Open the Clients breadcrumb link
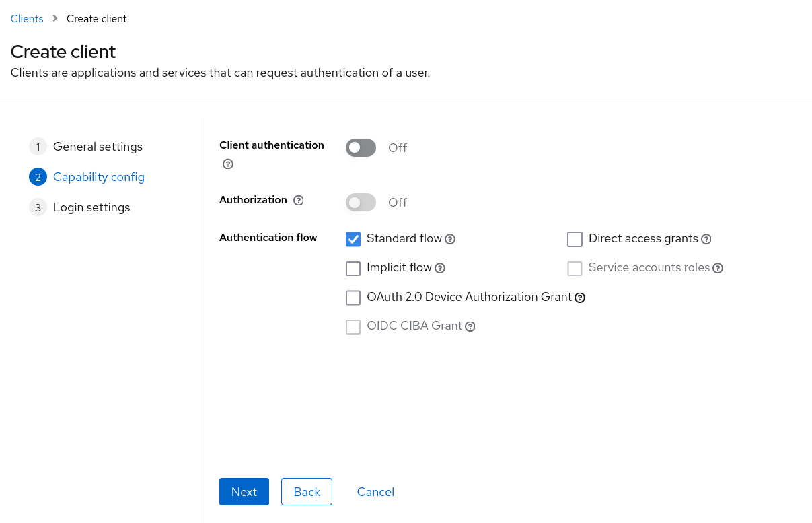This screenshot has width=812, height=523. point(27,19)
